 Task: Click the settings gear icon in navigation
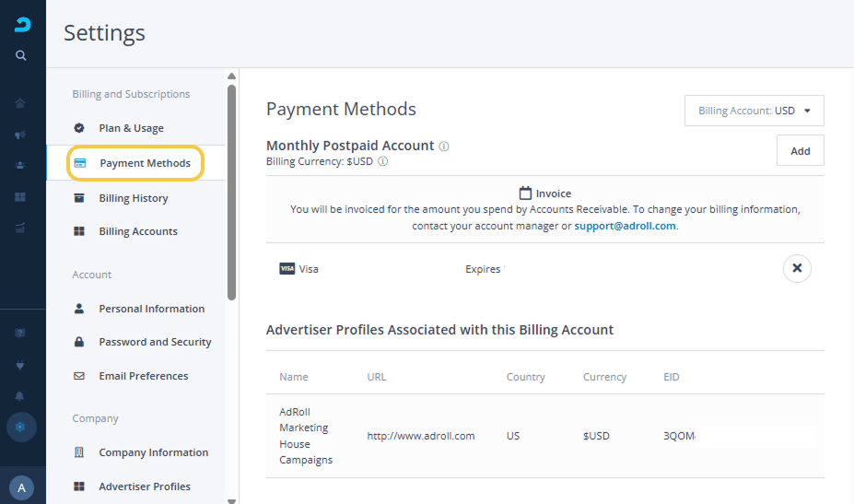coord(22,427)
